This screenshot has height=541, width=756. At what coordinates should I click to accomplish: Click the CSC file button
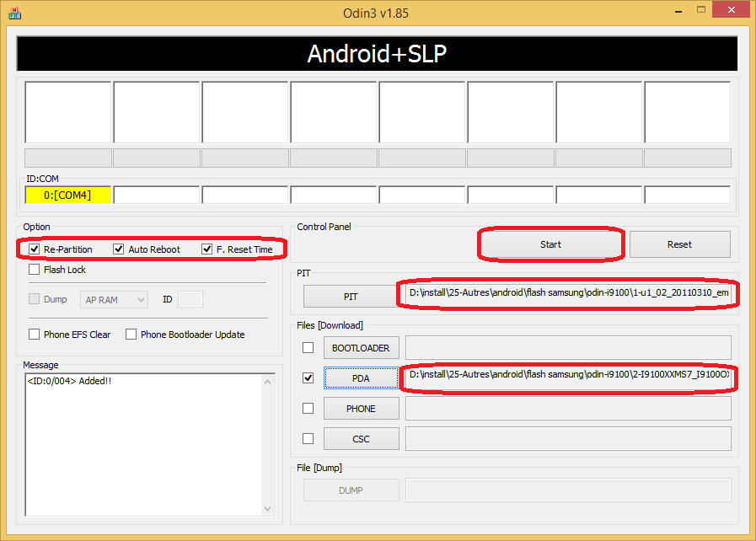361,439
